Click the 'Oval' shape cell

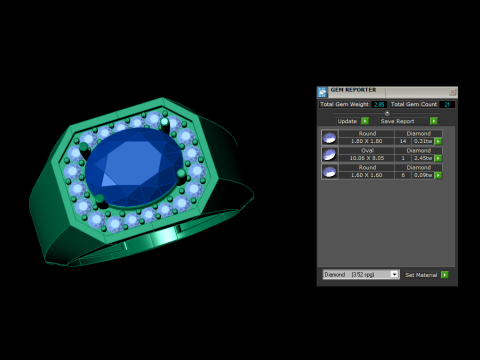[366, 151]
